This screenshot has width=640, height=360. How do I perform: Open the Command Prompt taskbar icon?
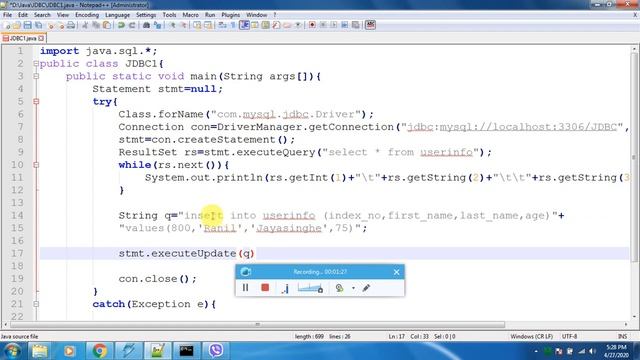pyautogui.click(x=186, y=351)
